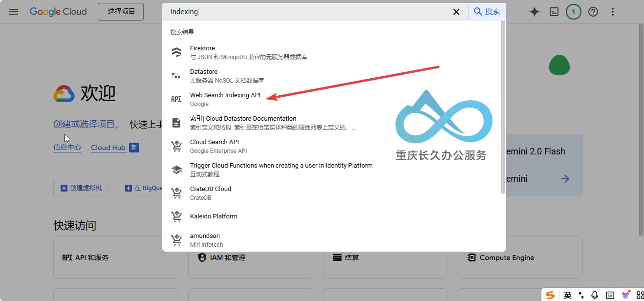
Task: Click Sogou input method S icon
Action: tap(550, 295)
